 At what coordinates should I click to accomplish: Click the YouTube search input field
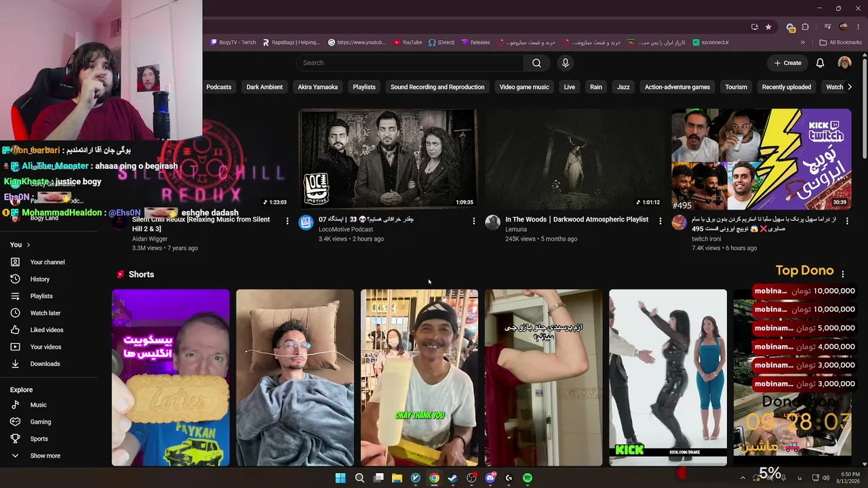click(x=410, y=63)
